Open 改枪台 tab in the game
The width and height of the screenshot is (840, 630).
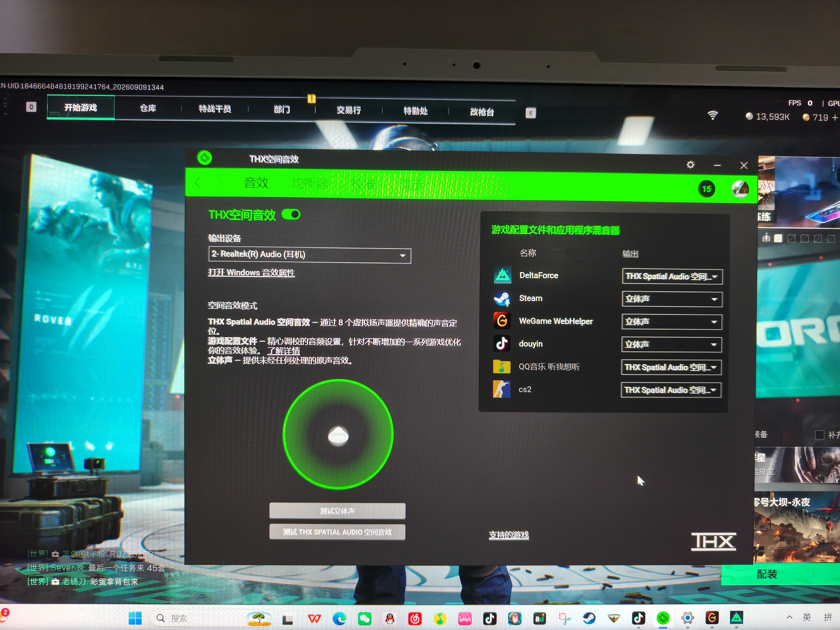[482, 112]
